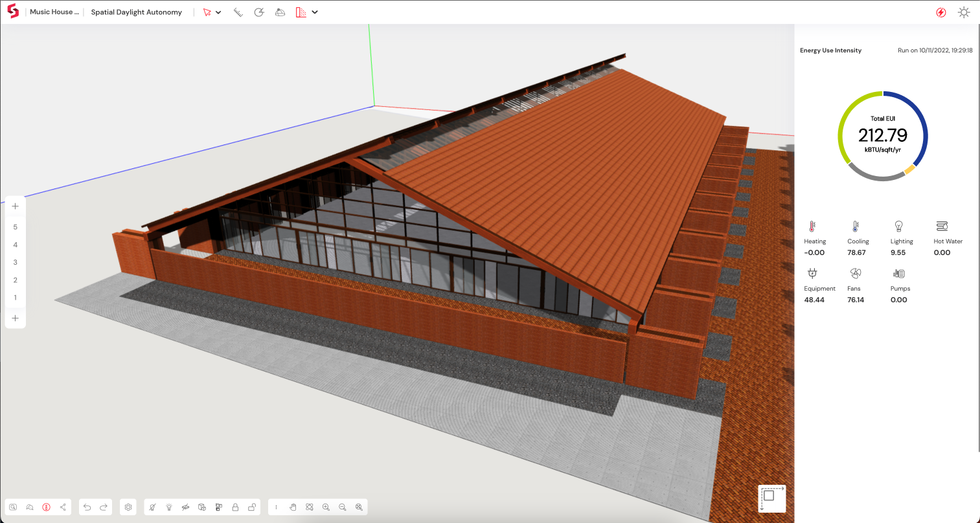The image size is (980, 523).
Task: Click the Total EUI value 212.79
Action: click(x=883, y=135)
